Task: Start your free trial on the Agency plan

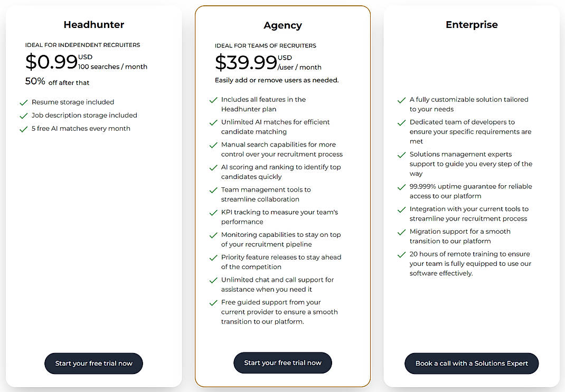Action: [x=282, y=362]
